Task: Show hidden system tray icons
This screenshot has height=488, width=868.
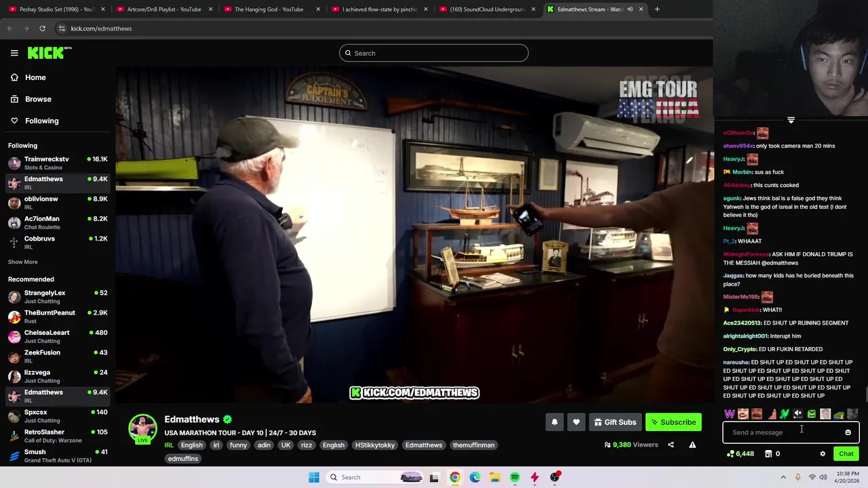Action: click(783, 477)
